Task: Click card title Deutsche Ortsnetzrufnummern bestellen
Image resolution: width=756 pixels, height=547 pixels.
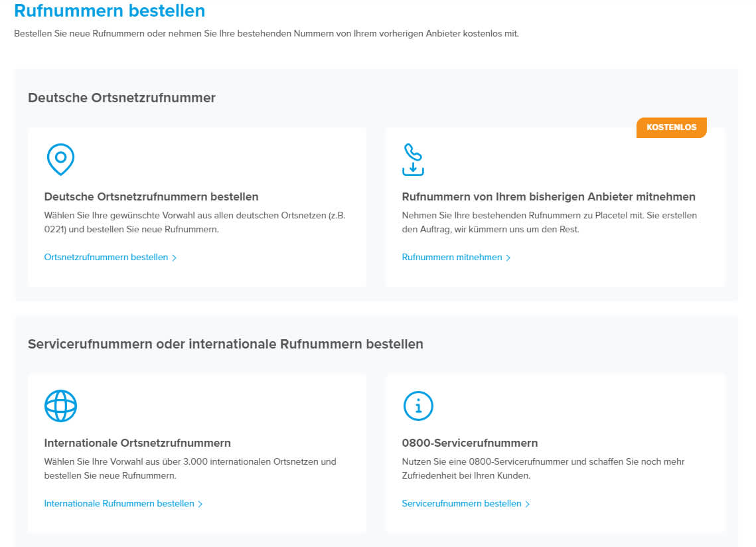Action: 151,196
